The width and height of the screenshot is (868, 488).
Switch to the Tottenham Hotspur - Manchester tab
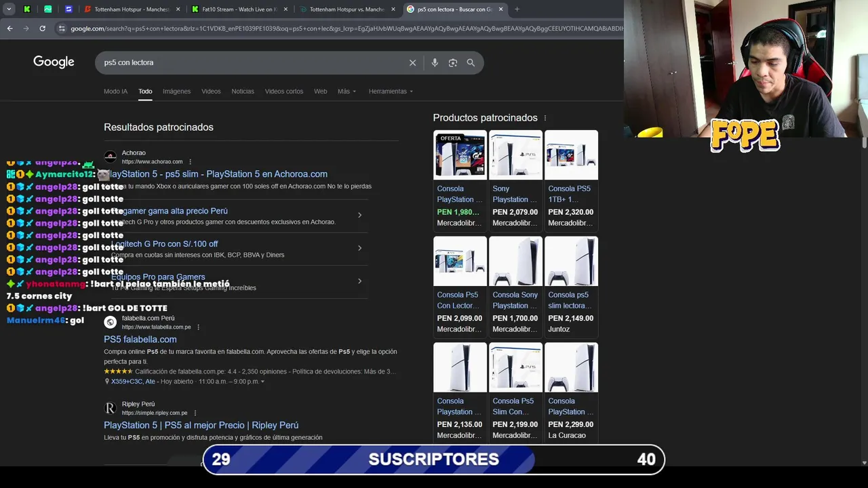(x=132, y=9)
